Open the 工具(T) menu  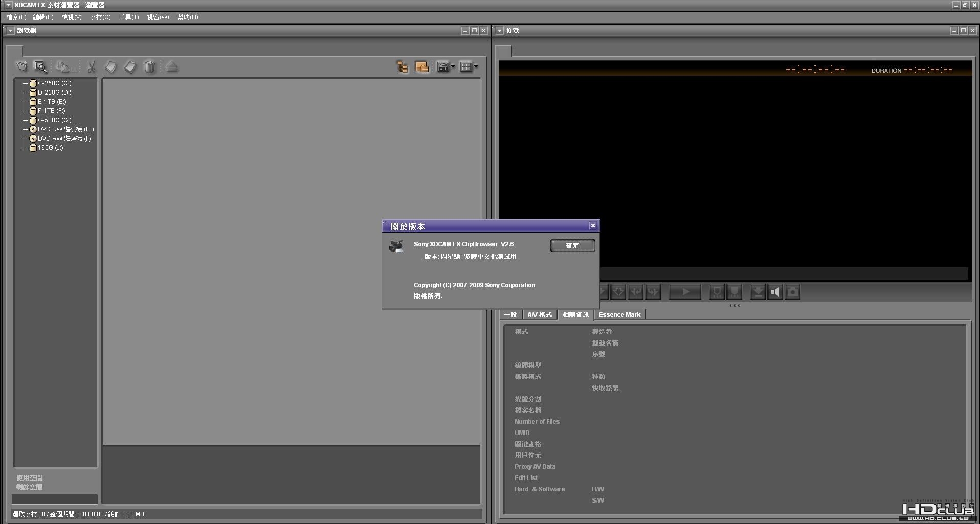pos(128,17)
